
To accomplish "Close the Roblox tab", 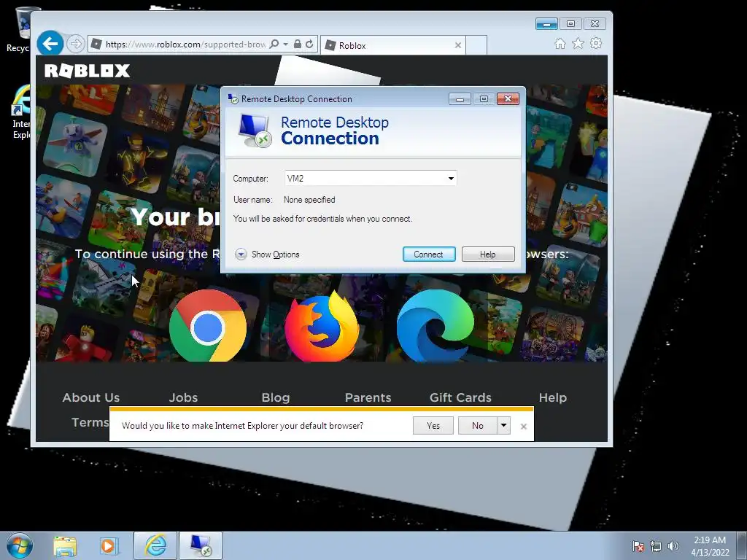I will [x=458, y=45].
